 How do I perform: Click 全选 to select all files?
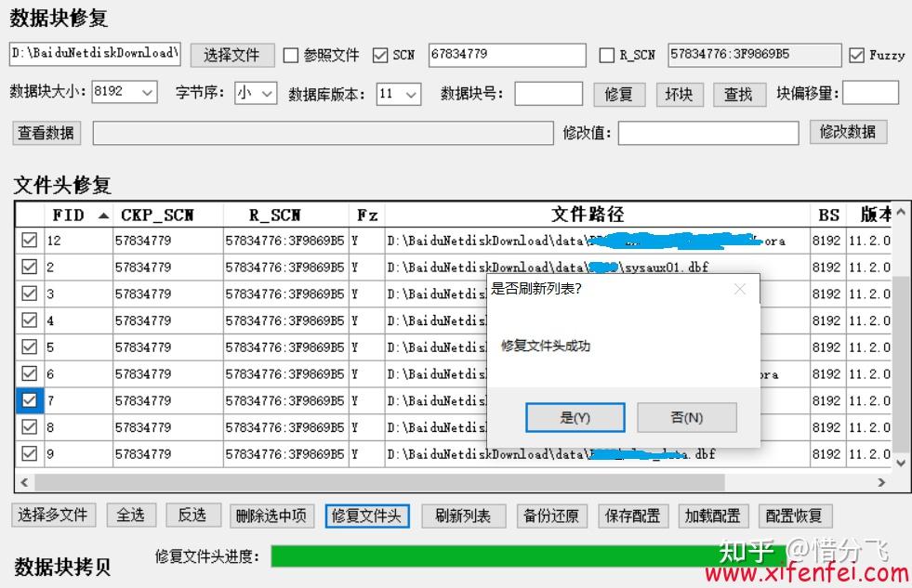click(x=131, y=516)
